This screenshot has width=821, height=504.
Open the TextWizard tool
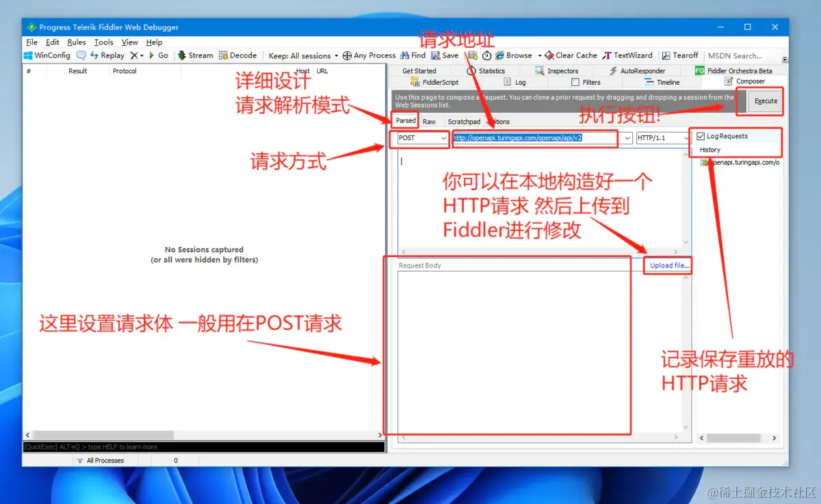628,55
